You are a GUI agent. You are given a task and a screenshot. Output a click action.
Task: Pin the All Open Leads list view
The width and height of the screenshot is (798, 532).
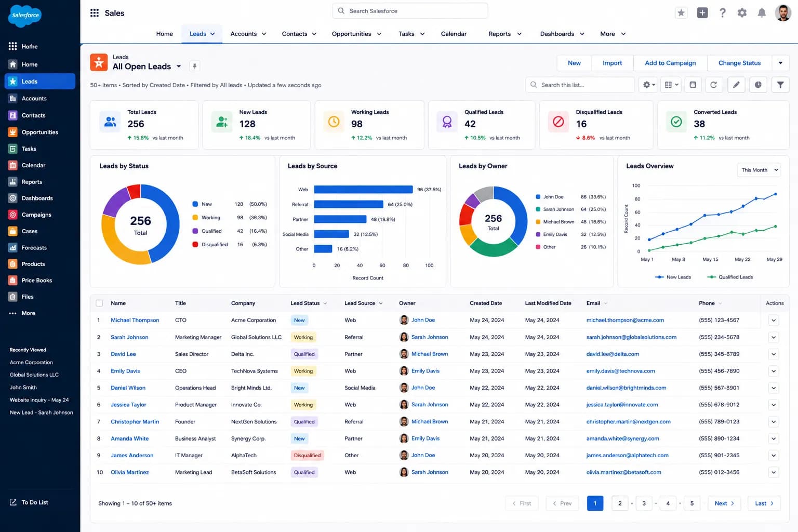194,66
